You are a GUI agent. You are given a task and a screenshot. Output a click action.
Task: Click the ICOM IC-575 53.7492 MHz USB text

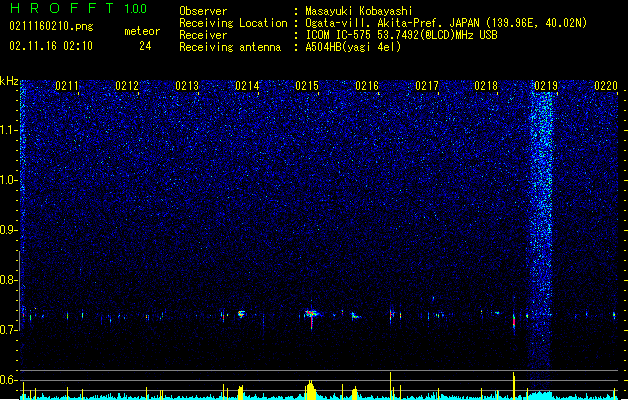pyautogui.click(x=402, y=35)
